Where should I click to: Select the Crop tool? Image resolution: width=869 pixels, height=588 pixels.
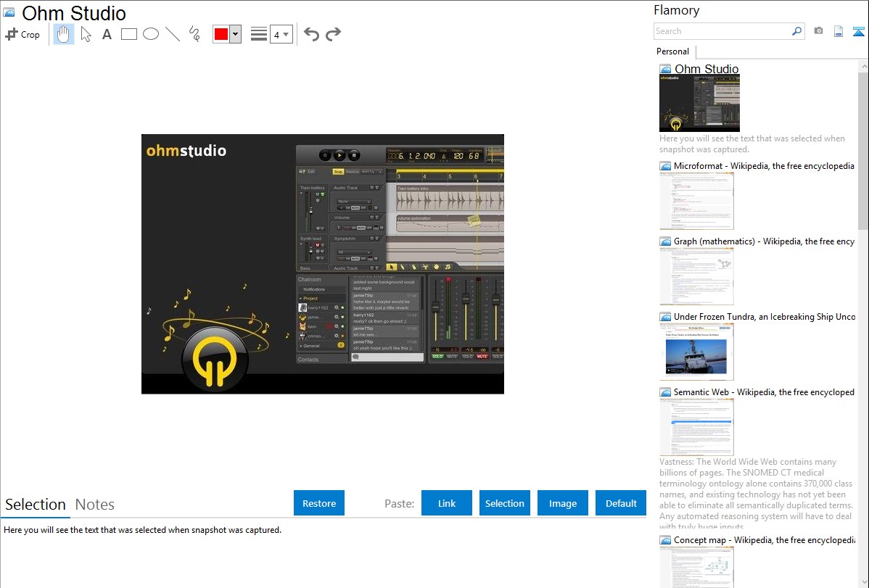22,34
